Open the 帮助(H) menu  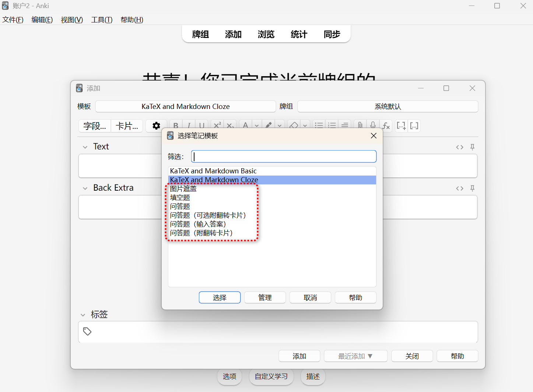tap(132, 20)
